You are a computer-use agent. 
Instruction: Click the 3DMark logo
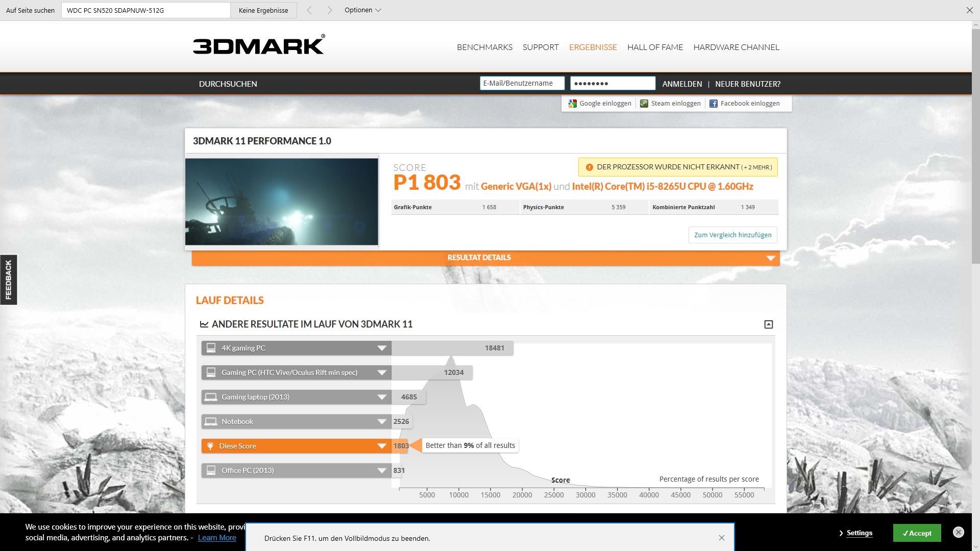click(x=259, y=45)
